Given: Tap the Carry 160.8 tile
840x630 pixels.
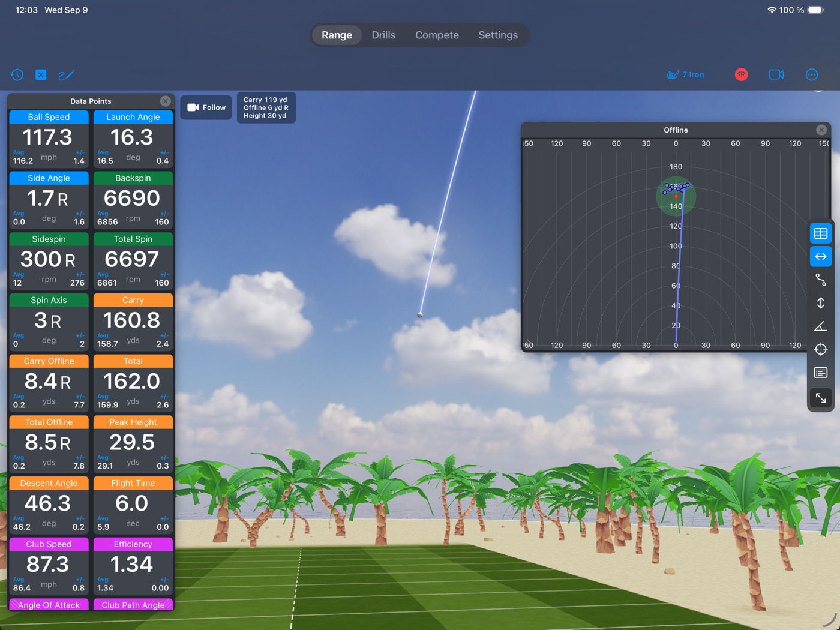Looking at the screenshot, I should (133, 322).
